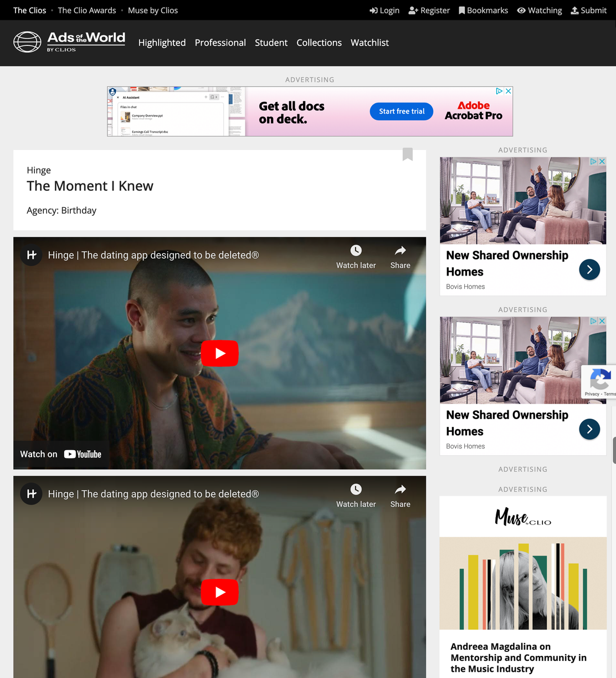Click the page vertical scrollbar thumb
The image size is (616, 678).
614,450
